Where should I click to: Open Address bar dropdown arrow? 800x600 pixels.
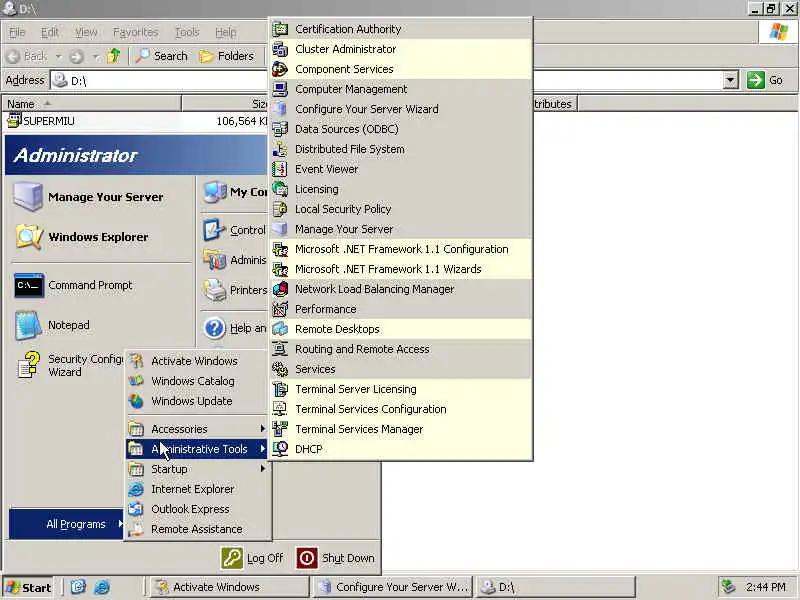coord(731,81)
